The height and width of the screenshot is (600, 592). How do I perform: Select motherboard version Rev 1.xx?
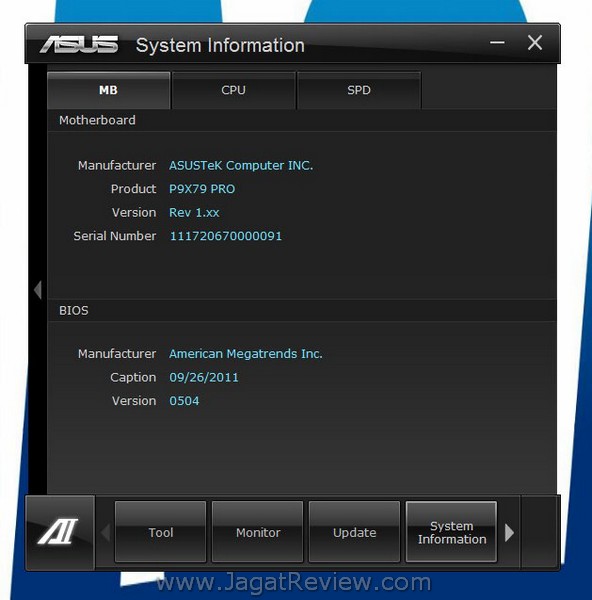[x=194, y=213]
